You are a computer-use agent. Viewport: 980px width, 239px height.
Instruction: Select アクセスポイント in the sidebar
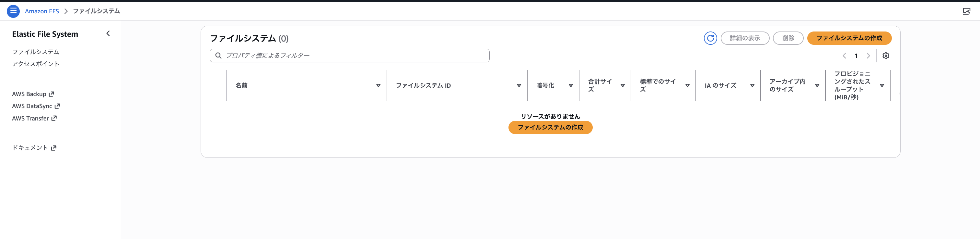36,64
